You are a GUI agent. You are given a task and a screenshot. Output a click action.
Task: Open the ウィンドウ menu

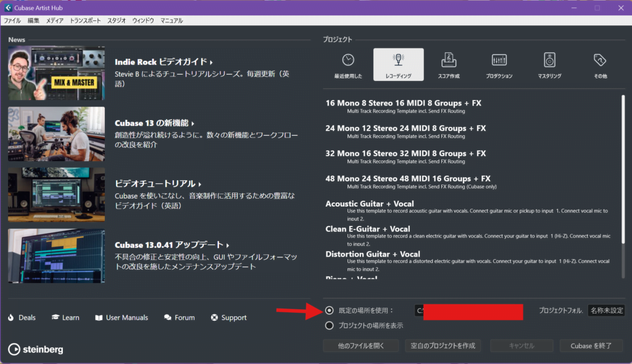143,20
